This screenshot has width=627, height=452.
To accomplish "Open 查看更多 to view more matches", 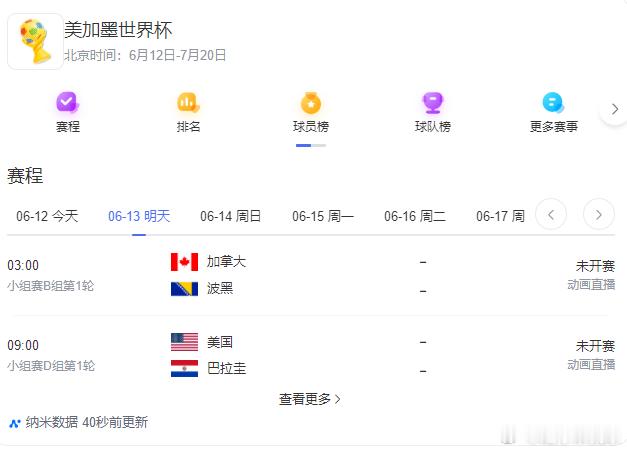I will click(x=310, y=399).
